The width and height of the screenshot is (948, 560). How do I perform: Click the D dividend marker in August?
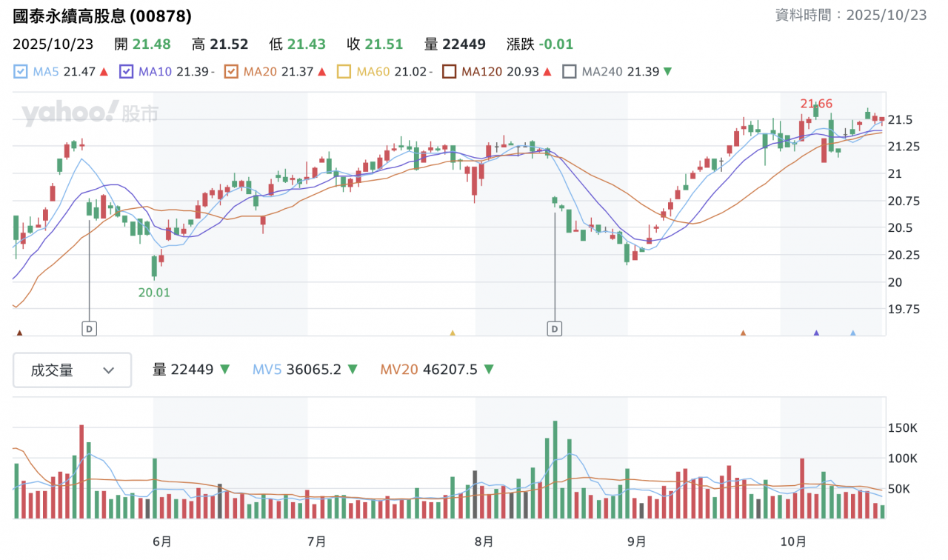tap(554, 327)
